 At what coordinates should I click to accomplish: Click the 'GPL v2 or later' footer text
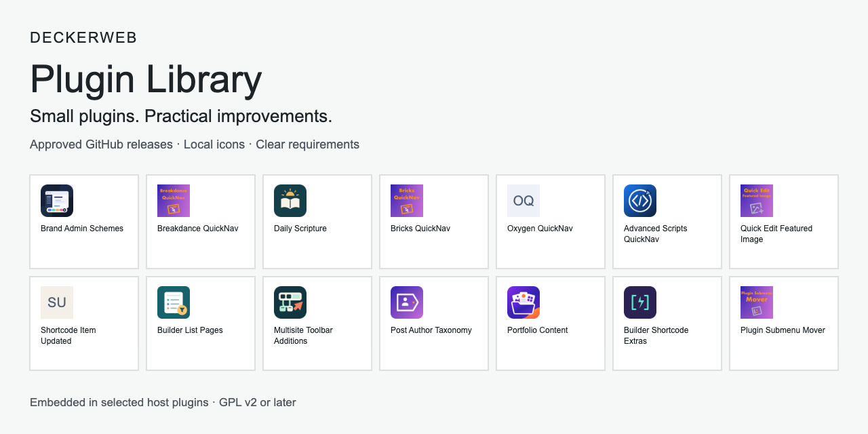258,402
